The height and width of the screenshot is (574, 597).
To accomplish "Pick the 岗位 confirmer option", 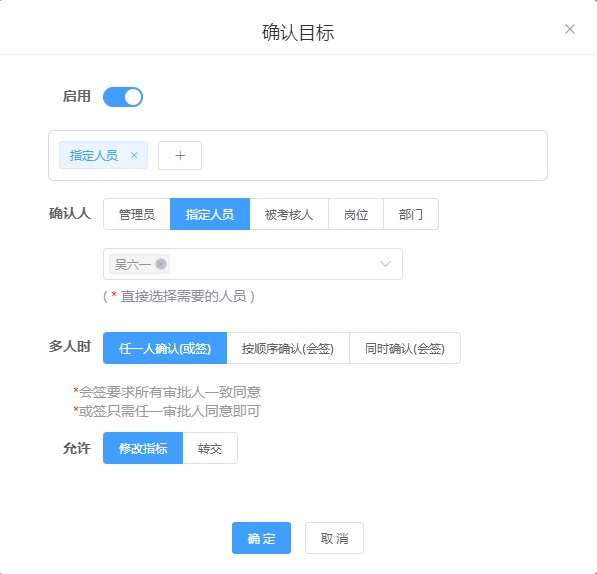I will click(356, 214).
